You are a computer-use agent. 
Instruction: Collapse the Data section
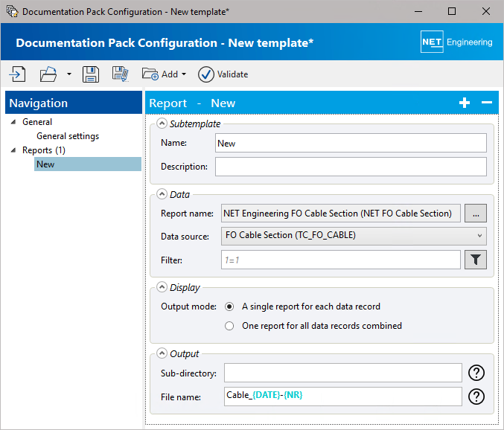162,194
